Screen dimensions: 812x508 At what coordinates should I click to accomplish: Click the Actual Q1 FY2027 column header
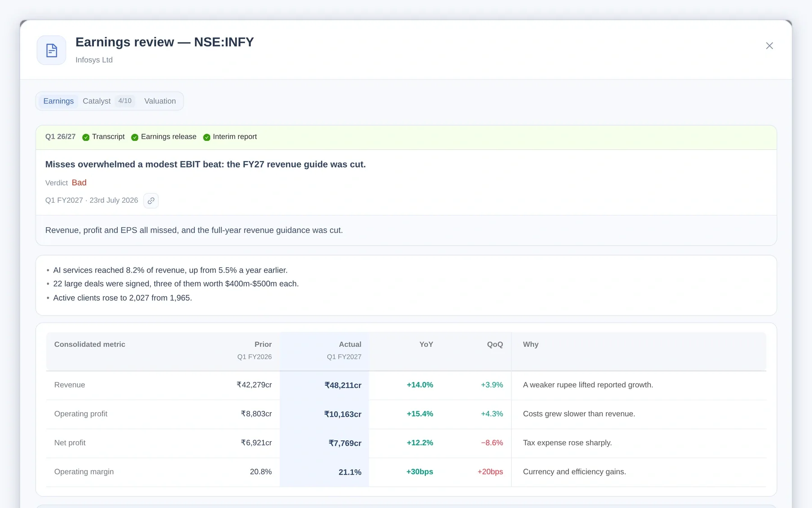coord(344,350)
